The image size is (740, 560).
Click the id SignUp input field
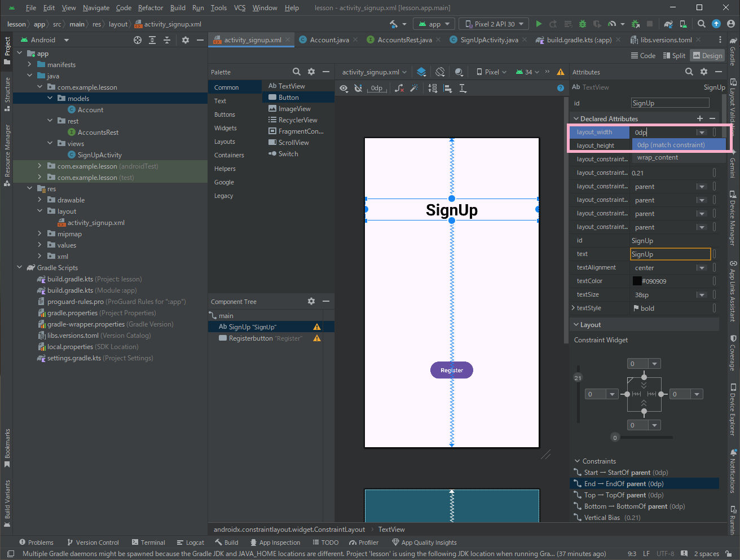(670, 103)
